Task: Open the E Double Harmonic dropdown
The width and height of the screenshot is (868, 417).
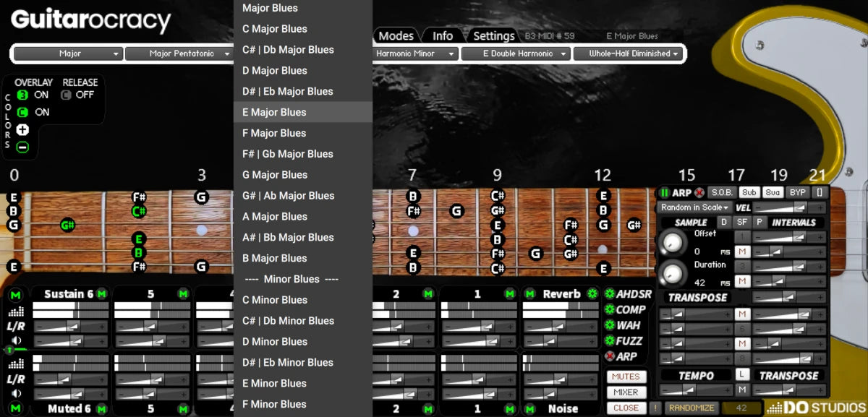Action: click(x=516, y=53)
